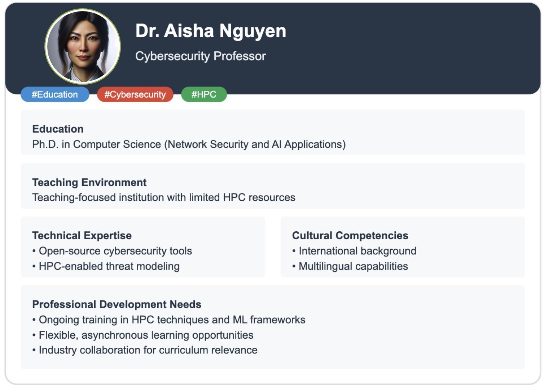This screenshot has width=549, height=392.
Task: Click the HPC-enabled threat modeling bullet
Action: [x=109, y=266]
